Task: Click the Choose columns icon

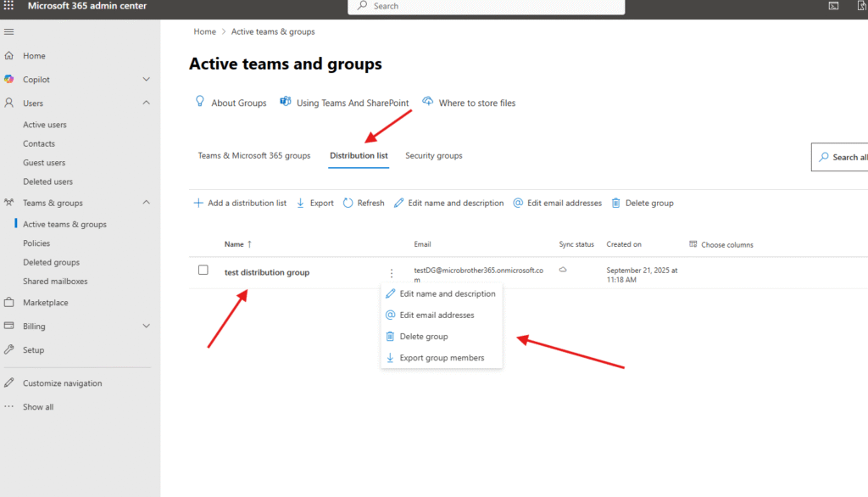Action: coord(693,244)
